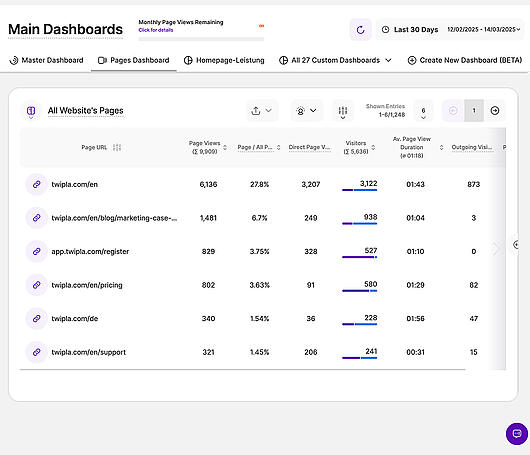Open the Homepage-Leistung dashboard tab
This screenshot has width=530, height=455.
[x=224, y=60]
